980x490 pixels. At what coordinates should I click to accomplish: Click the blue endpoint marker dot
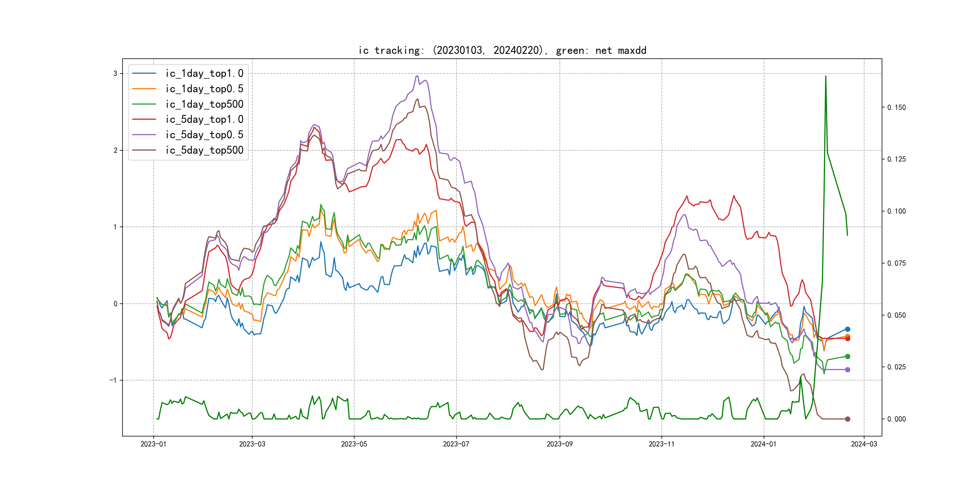(x=847, y=329)
